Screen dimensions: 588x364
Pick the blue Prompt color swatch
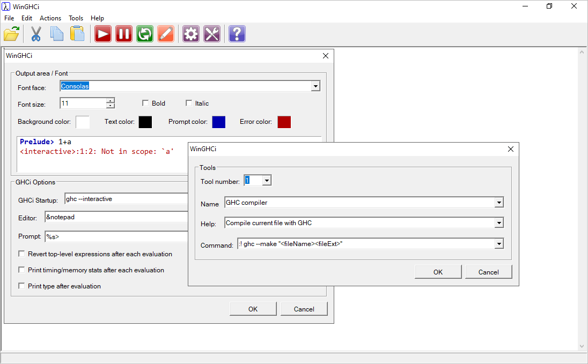[219, 122]
